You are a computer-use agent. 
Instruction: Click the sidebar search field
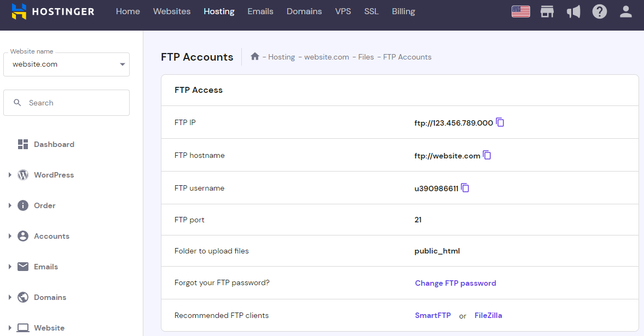(66, 102)
